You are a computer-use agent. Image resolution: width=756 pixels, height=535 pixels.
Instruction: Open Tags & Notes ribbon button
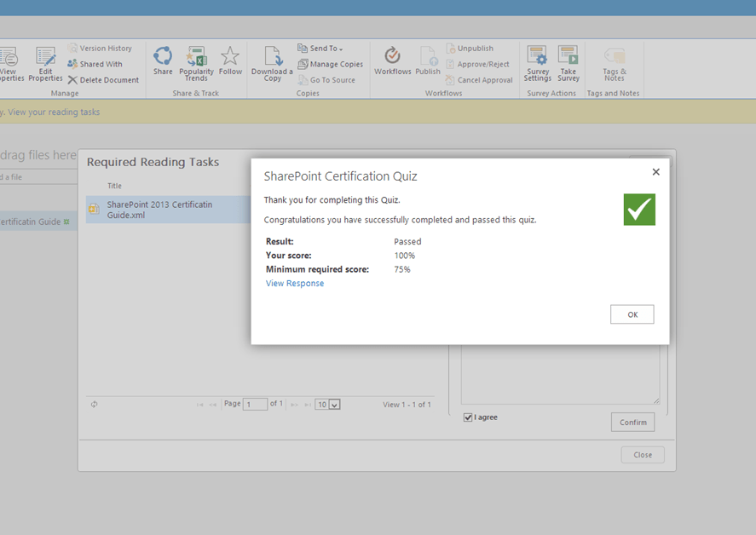[x=615, y=64]
